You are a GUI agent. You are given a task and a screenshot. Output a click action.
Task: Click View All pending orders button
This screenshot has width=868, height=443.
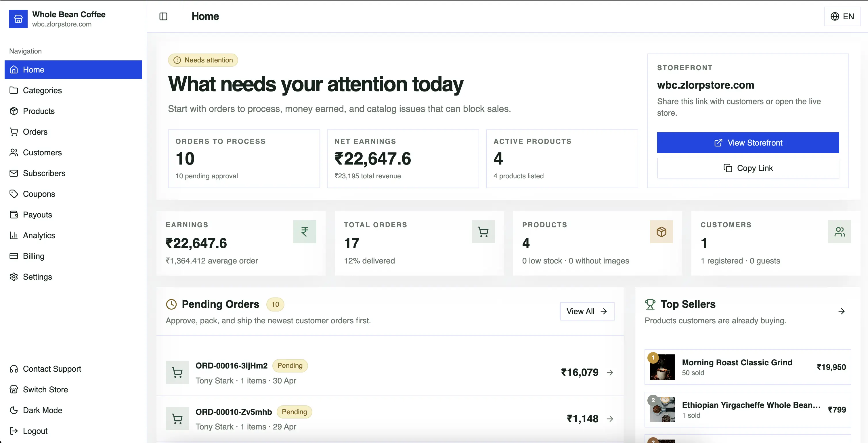[587, 311]
